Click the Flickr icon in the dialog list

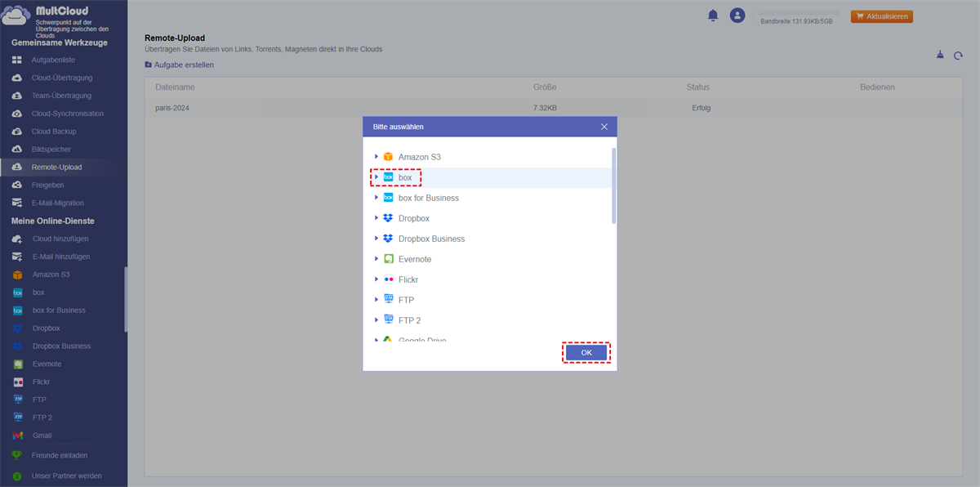pos(388,279)
